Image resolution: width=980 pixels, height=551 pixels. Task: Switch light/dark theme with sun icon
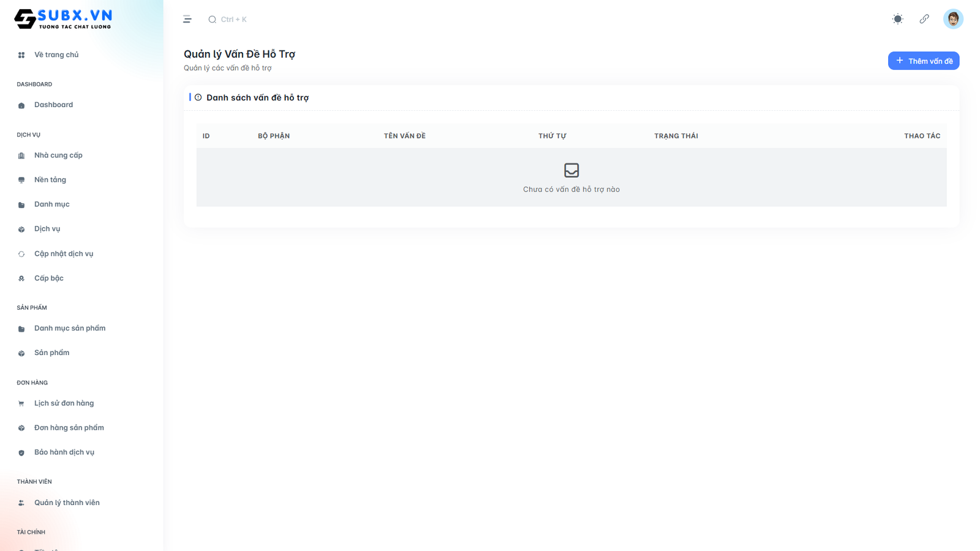coord(897,19)
